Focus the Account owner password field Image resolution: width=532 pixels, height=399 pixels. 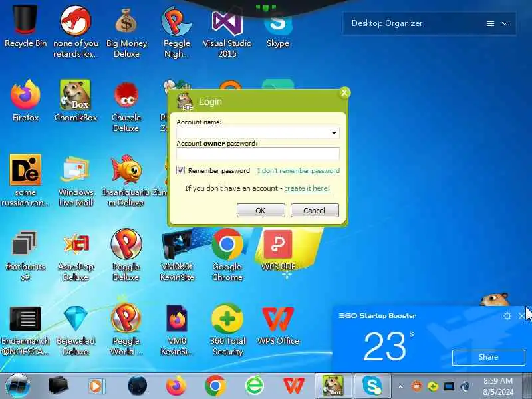point(258,154)
